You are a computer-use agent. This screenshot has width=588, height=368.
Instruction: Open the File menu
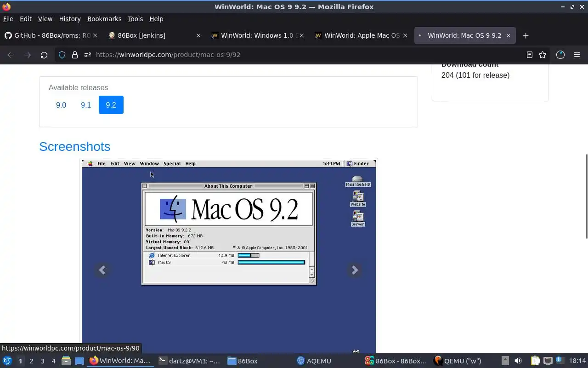coord(8,19)
